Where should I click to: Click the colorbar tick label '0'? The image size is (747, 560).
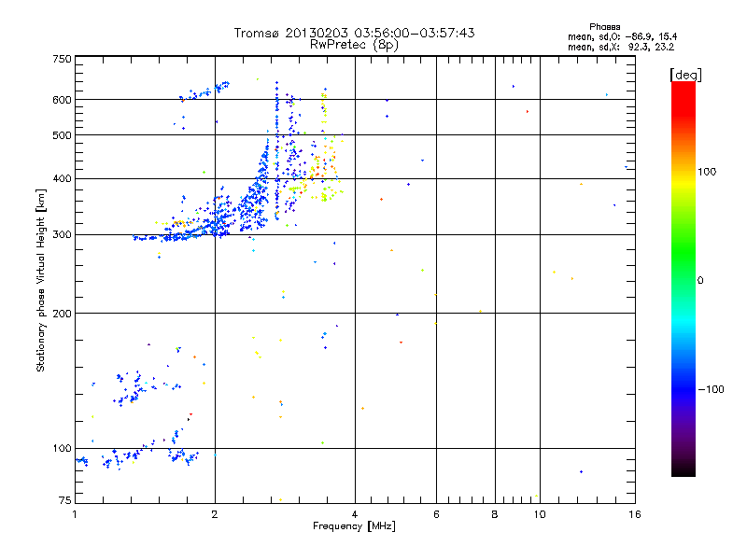tap(700, 281)
